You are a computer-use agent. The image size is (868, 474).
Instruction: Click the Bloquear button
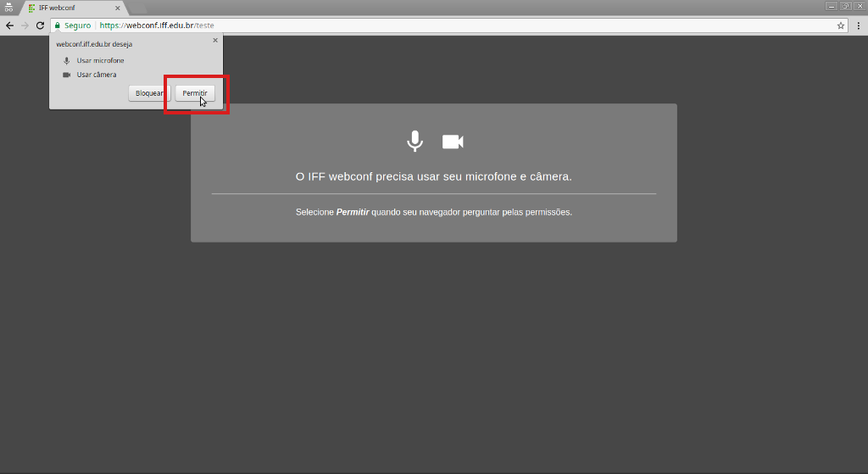pos(149,93)
